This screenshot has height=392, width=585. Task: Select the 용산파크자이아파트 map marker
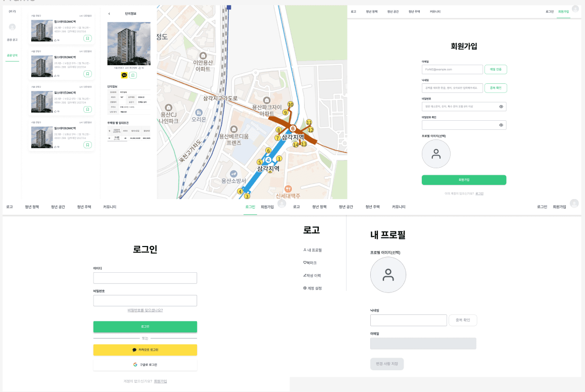tap(266, 101)
